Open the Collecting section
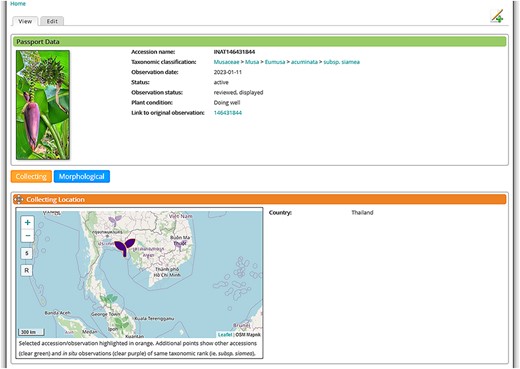520x369 pixels. point(31,176)
